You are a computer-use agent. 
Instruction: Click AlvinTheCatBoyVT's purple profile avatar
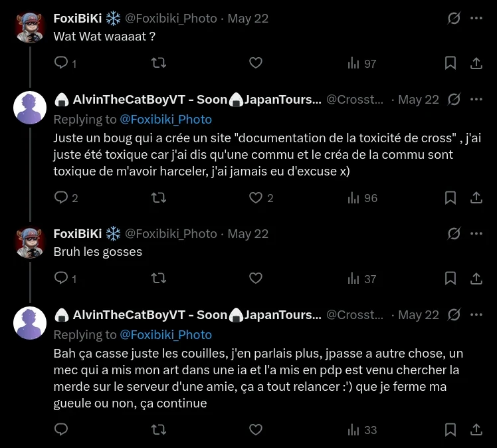point(30,108)
